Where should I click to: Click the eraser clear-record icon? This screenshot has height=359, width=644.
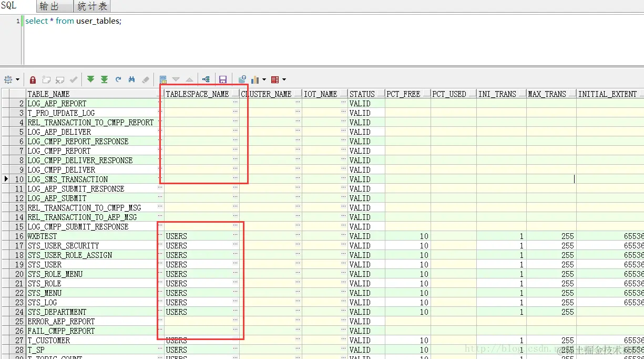coord(146,79)
